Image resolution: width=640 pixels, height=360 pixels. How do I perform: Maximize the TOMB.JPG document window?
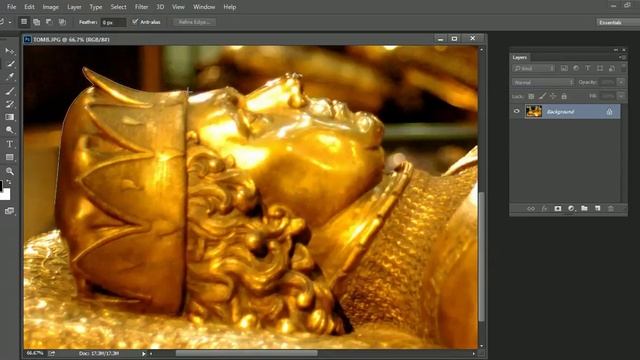454,39
